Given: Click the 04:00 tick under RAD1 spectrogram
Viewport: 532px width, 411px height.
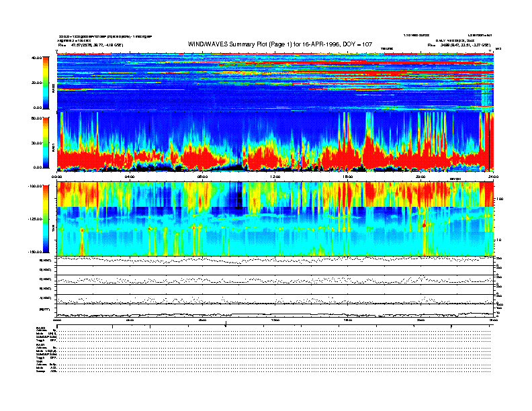Looking at the screenshot, I should (130, 177).
